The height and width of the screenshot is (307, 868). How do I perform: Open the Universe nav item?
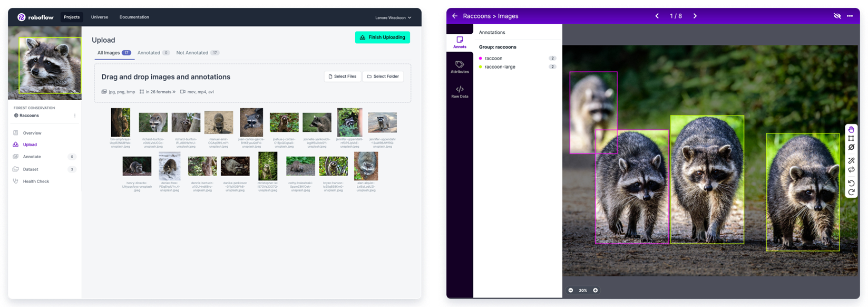(100, 17)
